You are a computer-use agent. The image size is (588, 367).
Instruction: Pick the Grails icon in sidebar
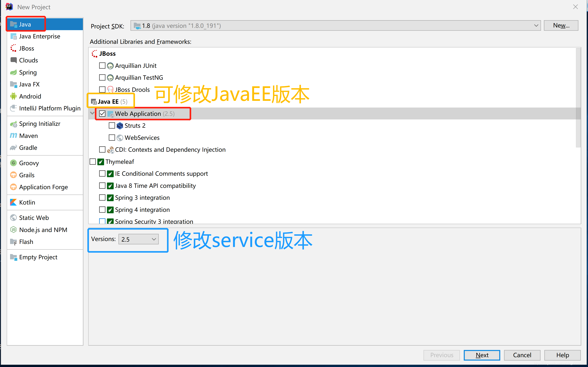pyautogui.click(x=14, y=175)
